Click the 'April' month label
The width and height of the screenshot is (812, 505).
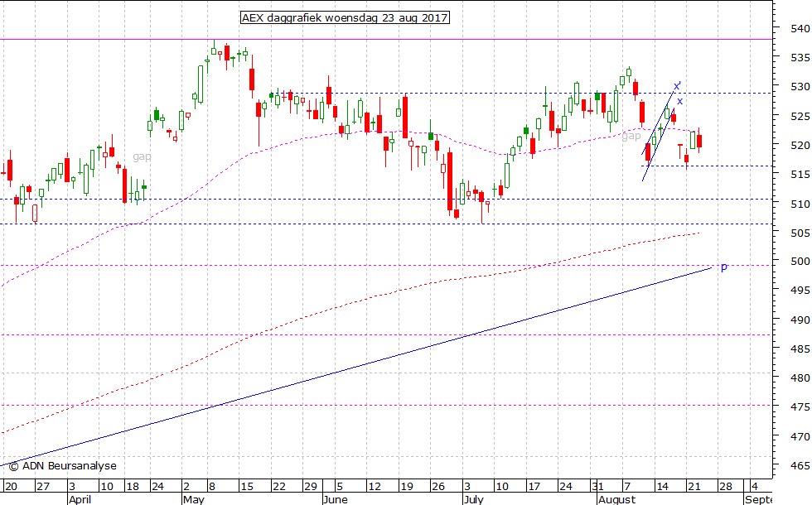click(80, 500)
